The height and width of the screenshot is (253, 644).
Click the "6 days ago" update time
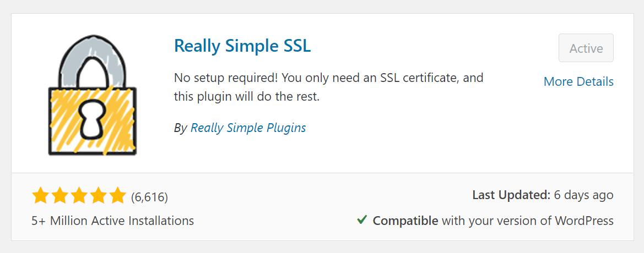pyautogui.click(x=583, y=195)
